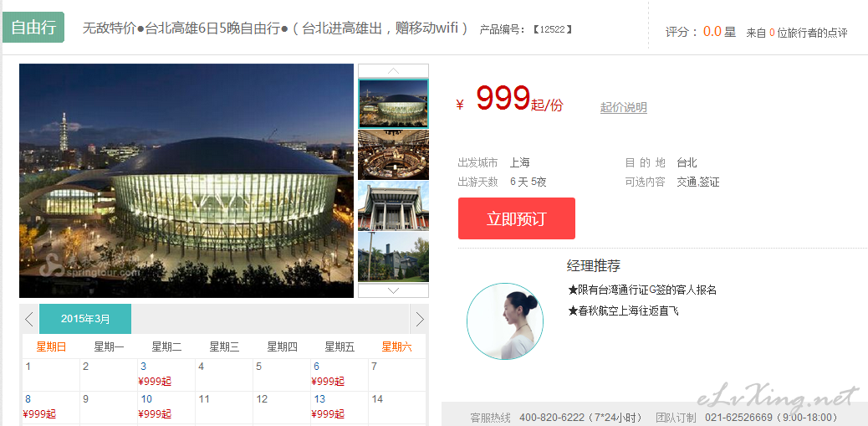Image resolution: width=868 pixels, height=426 pixels.
Task: Pick March 8 departure at ¥999
Action: [x=51, y=407]
